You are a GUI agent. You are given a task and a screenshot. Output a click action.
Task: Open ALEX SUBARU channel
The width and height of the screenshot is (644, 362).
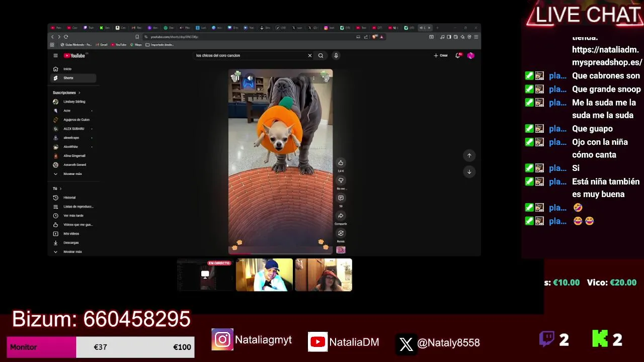click(x=73, y=129)
